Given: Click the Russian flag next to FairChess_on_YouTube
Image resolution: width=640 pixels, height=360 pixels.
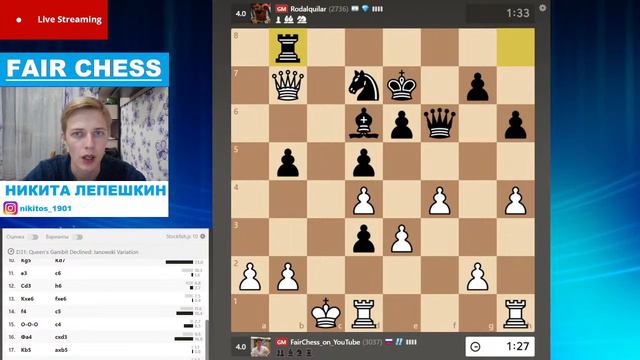Looking at the screenshot, I should coord(389,342).
